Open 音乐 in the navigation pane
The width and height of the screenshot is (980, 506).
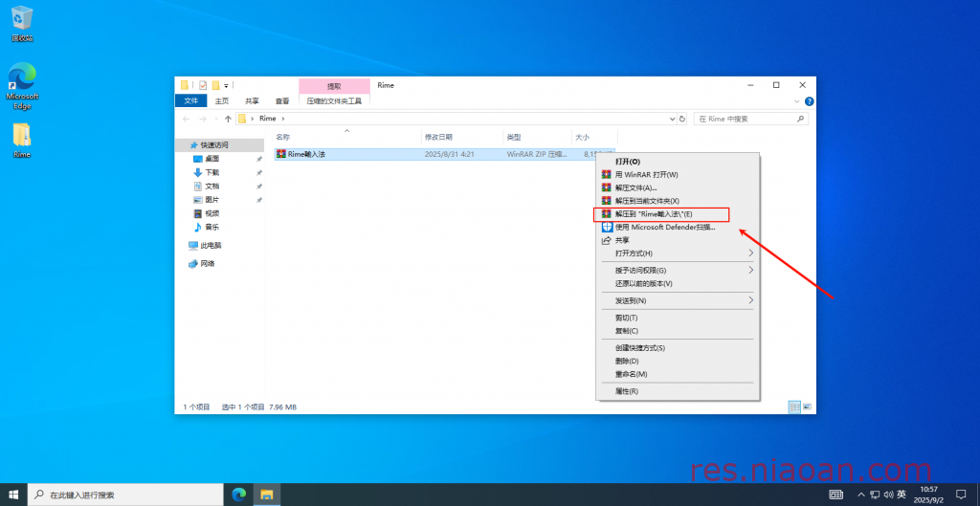[x=212, y=228]
